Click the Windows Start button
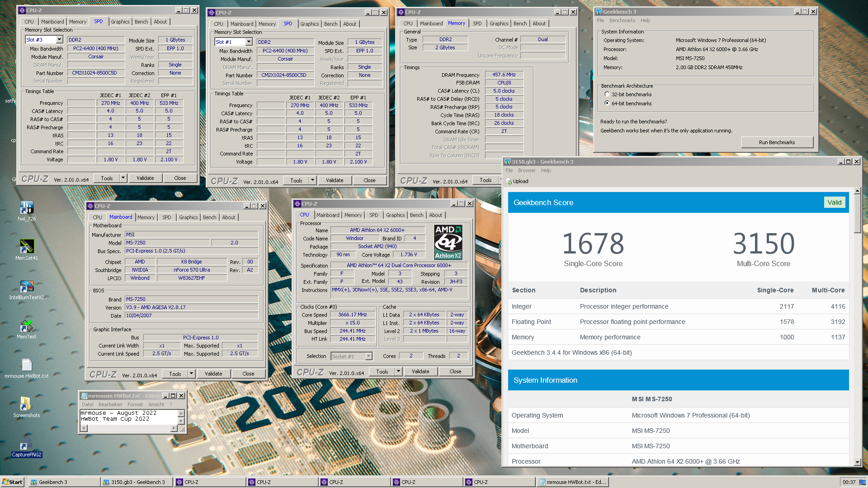The image size is (868, 488). (12, 482)
